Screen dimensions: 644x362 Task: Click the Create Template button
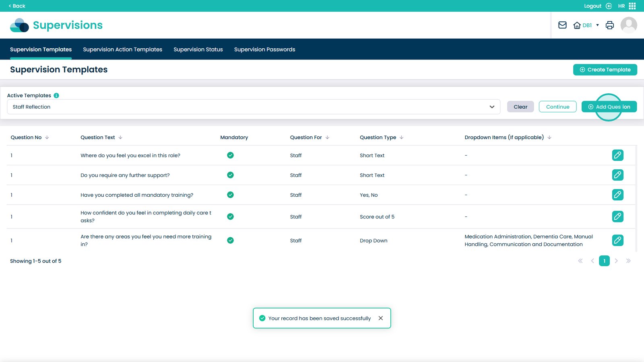605,70
